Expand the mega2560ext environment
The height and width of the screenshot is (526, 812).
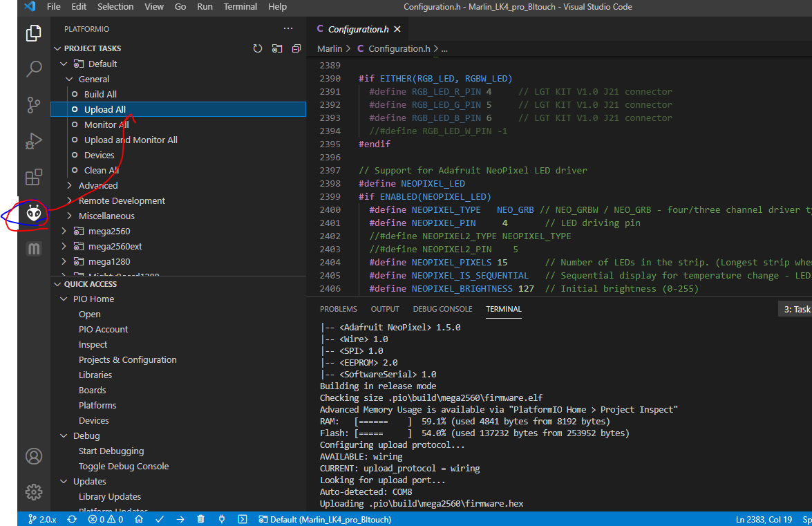(64, 247)
